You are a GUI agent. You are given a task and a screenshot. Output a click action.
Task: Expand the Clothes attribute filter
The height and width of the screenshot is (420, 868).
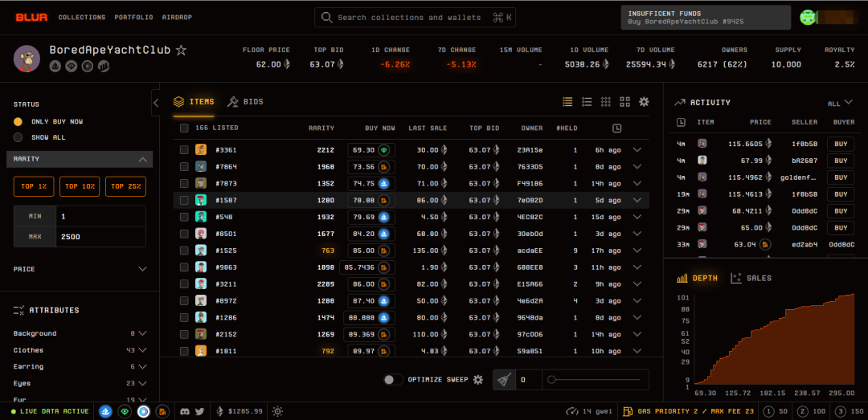(x=142, y=350)
